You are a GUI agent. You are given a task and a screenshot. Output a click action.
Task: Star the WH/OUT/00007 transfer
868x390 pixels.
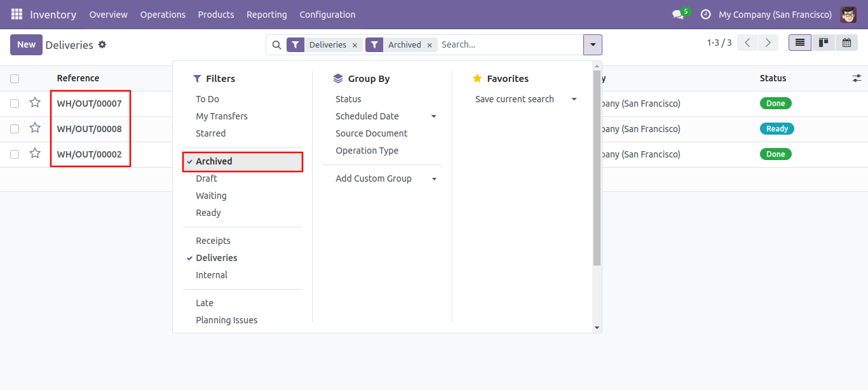pyautogui.click(x=35, y=103)
